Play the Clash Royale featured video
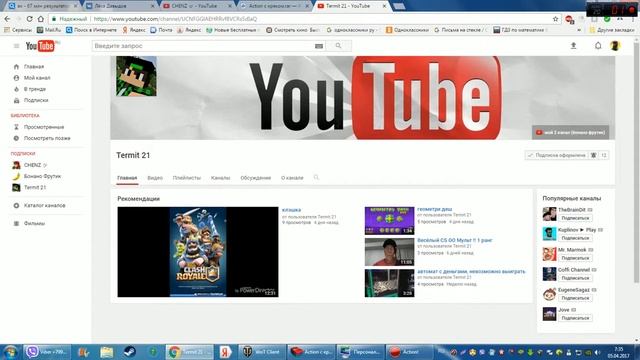 (198, 252)
